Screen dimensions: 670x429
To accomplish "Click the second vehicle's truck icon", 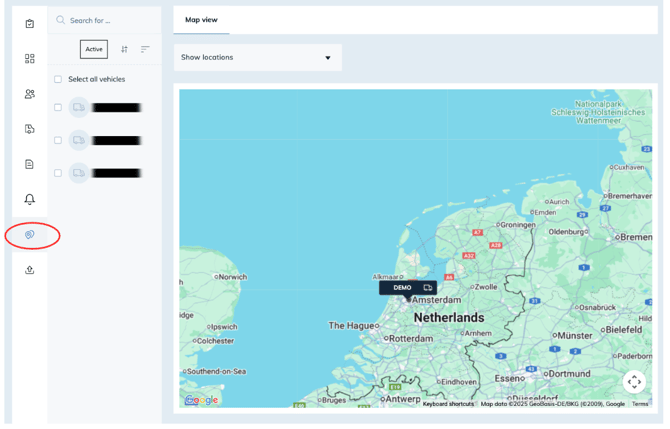I will [x=79, y=140].
